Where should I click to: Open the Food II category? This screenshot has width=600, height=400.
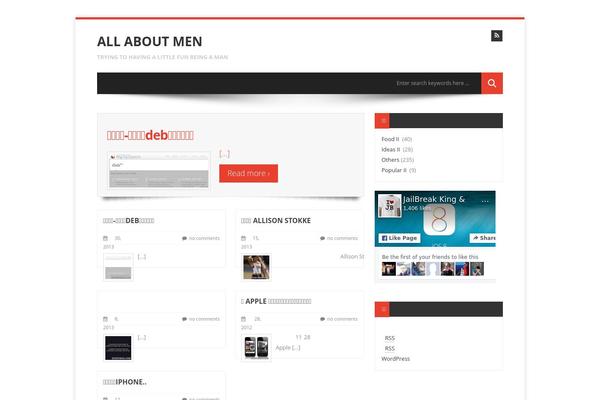[x=390, y=139]
